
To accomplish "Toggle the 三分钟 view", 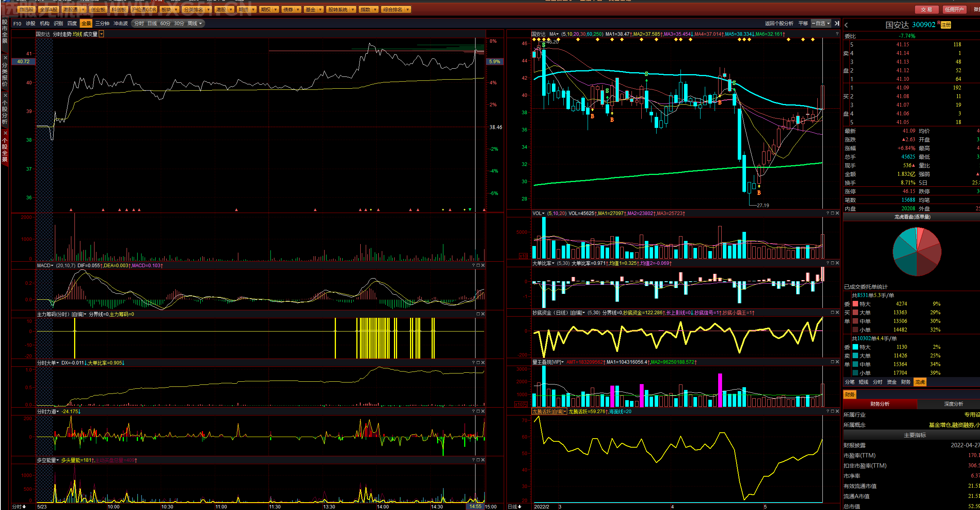I will pyautogui.click(x=102, y=24).
